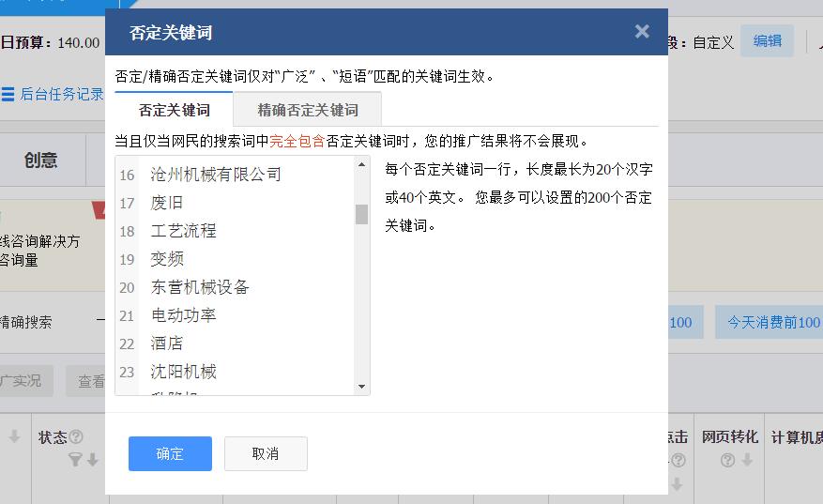
Task: Click scroll down arrow in keyword list
Action: (361, 387)
